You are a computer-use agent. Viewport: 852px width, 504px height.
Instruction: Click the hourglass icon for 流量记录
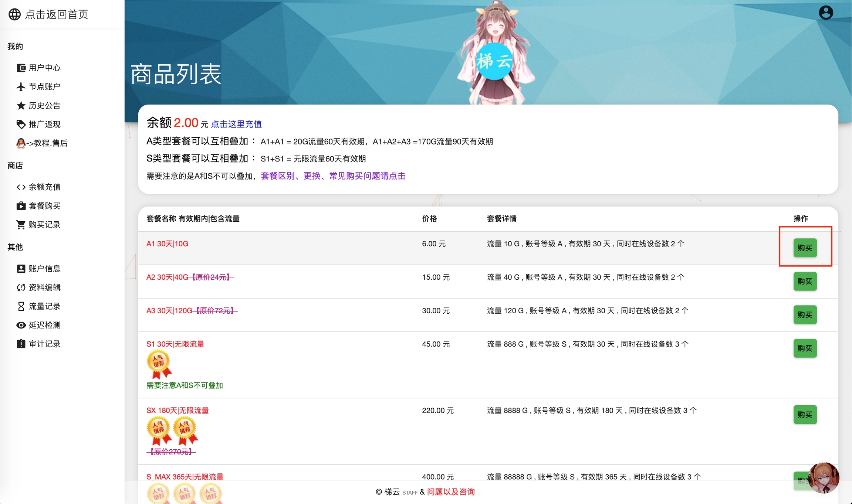coord(21,306)
